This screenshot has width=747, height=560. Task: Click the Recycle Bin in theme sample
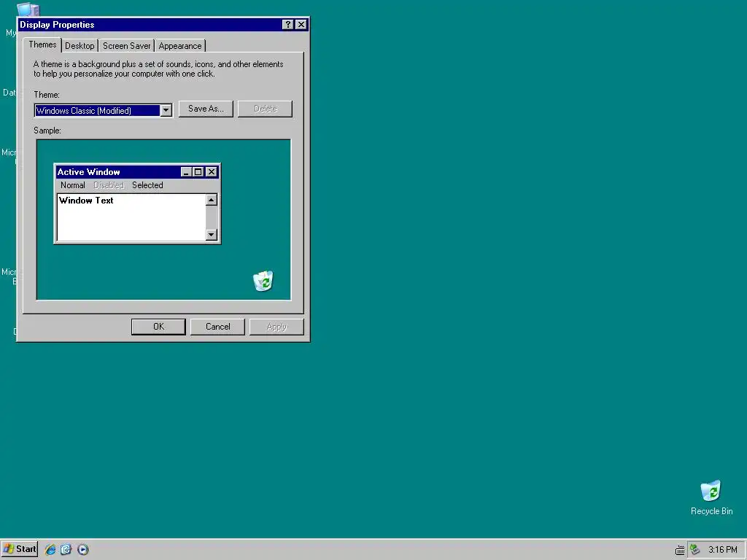click(263, 281)
